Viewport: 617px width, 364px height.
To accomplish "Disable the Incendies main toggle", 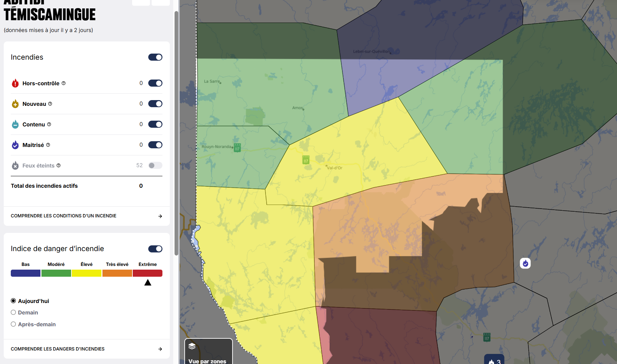I will 155,57.
